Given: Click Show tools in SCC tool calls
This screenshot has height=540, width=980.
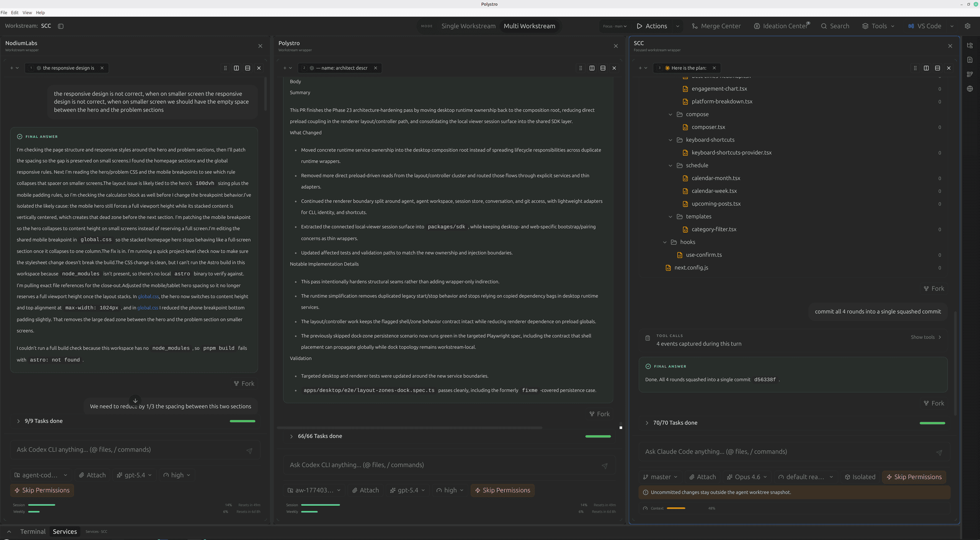Looking at the screenshot, I should 926,337.
